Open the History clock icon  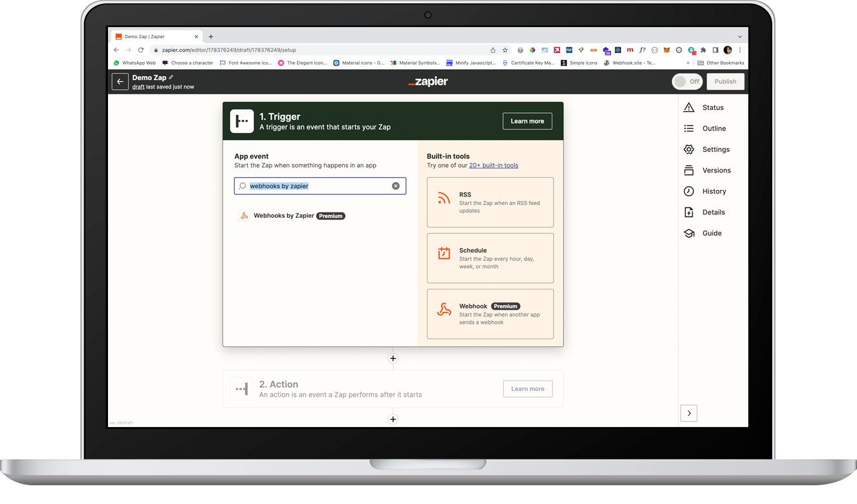point(689,191)
